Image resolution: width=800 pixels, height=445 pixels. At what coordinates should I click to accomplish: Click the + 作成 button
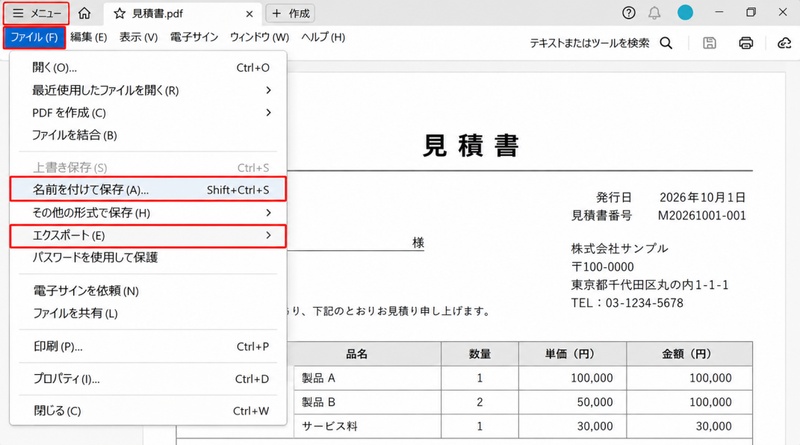point(290,13)
